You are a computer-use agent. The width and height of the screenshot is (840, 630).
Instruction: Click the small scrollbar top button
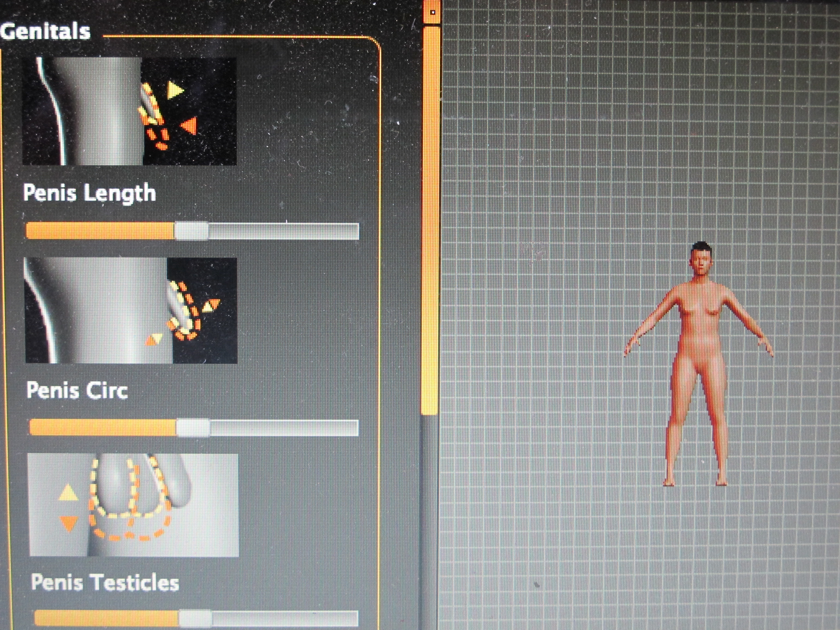click(x=432, y=12)
